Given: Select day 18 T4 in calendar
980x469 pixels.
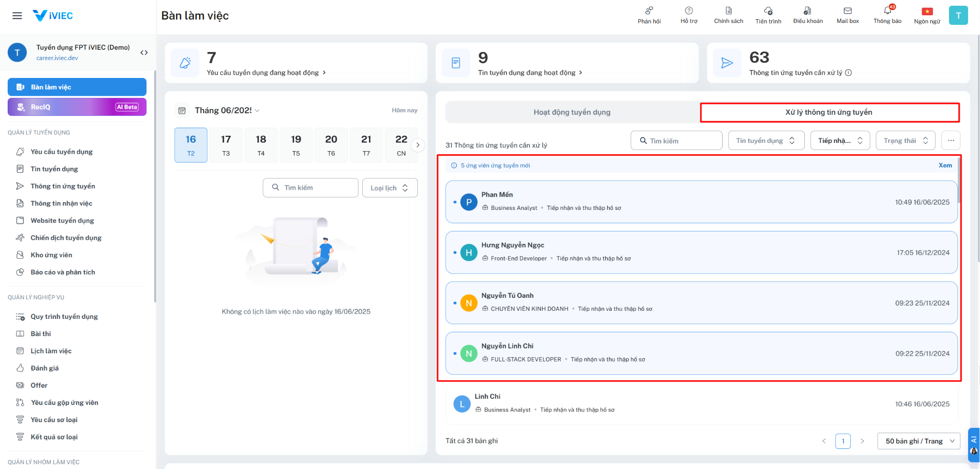Looking at the screenshot, I should tap(261, 145).
